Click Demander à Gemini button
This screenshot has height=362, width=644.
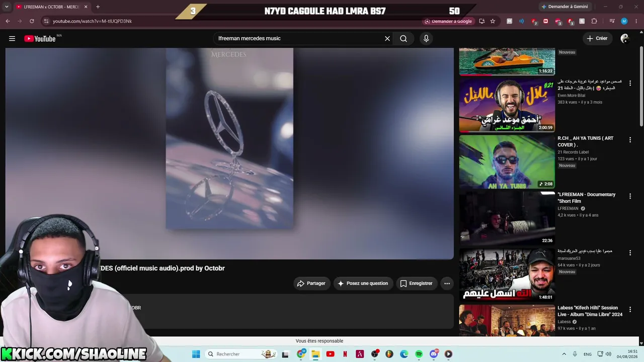(x=564, y=7)
